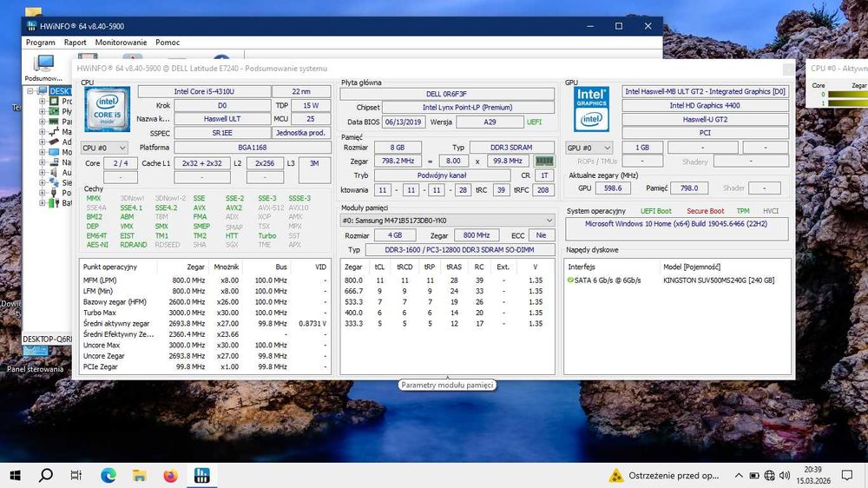The width and height of the screenshot is (868, 488).
Task: Open File Explorer from taskbar
Action: (140, 475)
